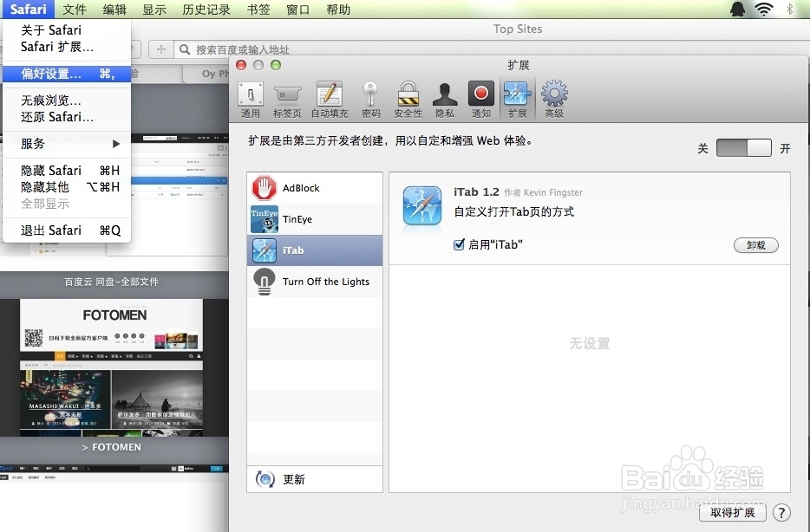This screenshot has width=810, height=532.
Task: Open the 隐私 Privacy preferences pane
Action: point(445,101)
